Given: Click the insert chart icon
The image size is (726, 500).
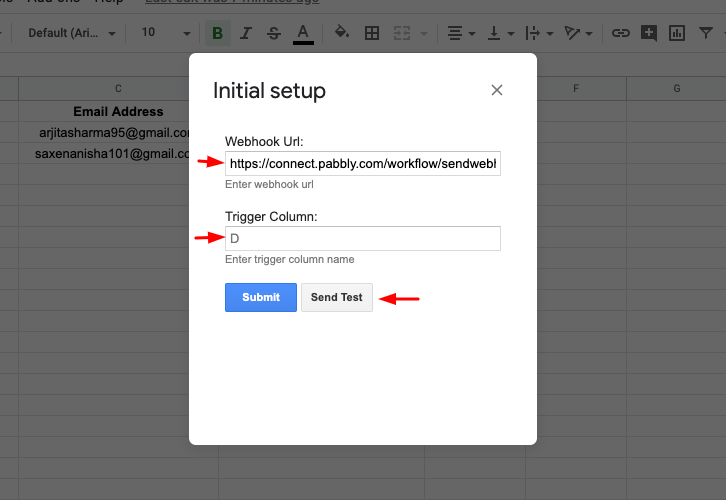Looking at the screenshot, I should click(677, 33).
